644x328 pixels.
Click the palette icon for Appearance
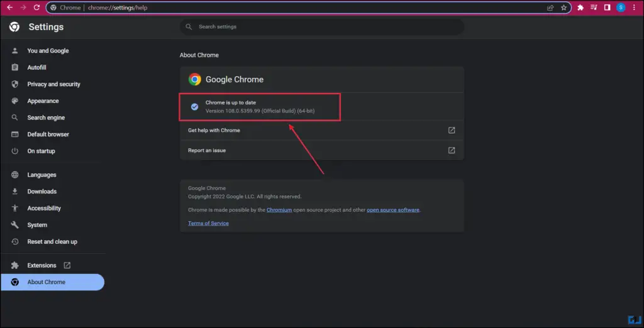[15, 101]
